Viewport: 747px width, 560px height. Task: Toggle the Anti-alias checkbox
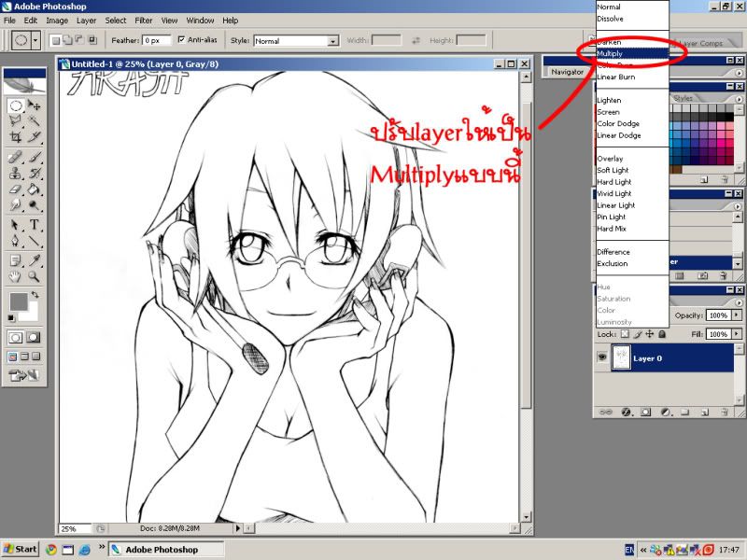(181, 39)
